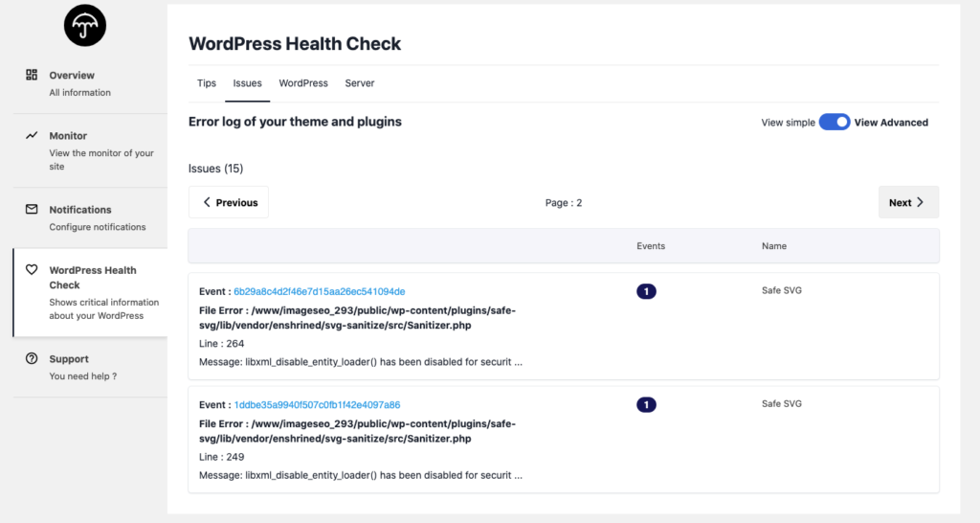Switch to the Tips tab
The width and height of the screenshot is (980, 523).
(x=207, y=83)
